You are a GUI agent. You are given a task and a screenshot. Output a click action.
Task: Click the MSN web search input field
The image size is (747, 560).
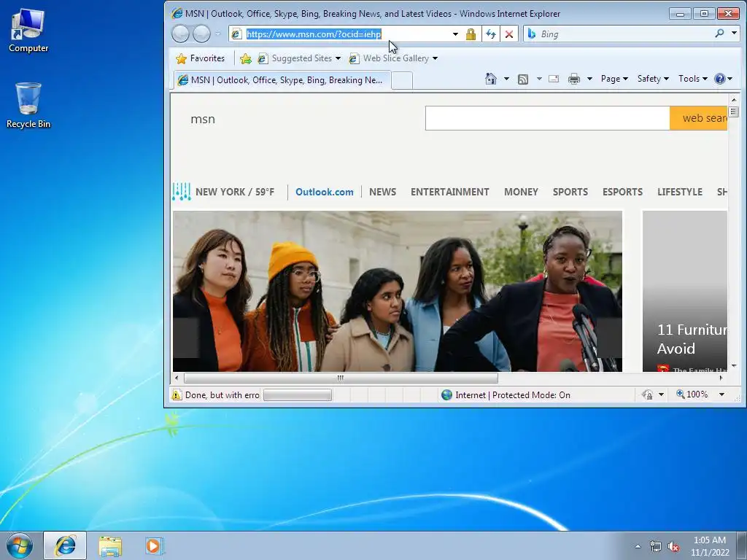(x=547, y=118)
